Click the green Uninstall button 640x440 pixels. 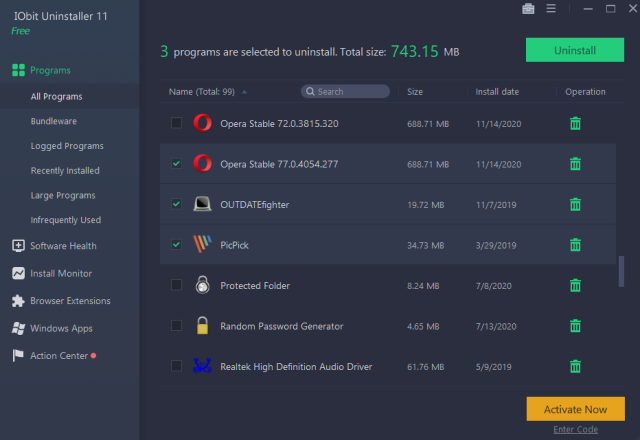575,50
